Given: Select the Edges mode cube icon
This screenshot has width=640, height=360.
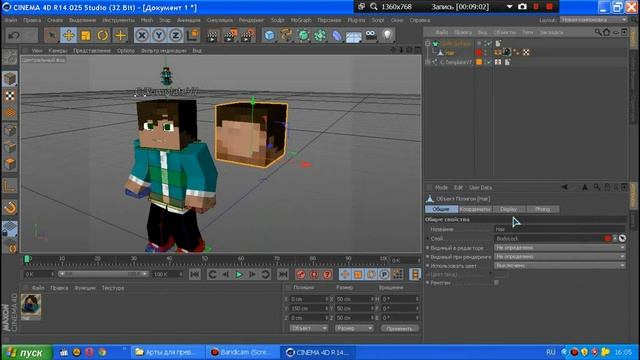Looking at the screenshot, I should (10, 147).
